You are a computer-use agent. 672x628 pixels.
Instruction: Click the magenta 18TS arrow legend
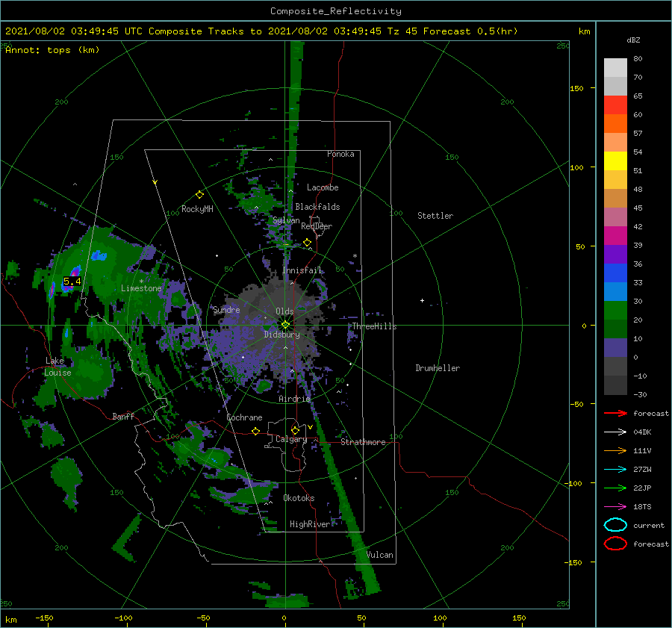point(615,507)
